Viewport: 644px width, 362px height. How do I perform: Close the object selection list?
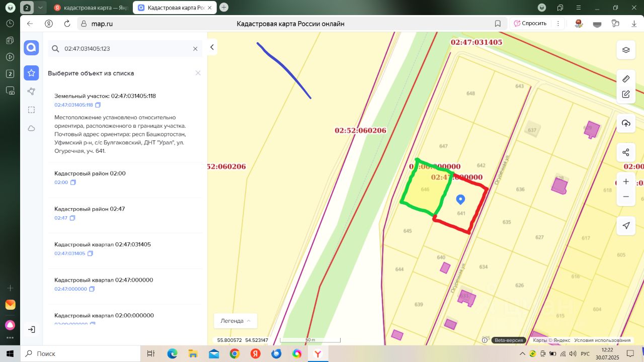pos(198,73)
